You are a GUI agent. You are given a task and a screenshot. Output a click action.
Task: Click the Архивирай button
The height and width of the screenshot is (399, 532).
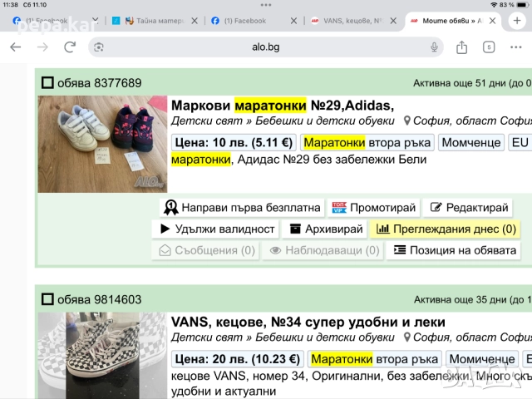pyautogui.click(x=326, y=229)
